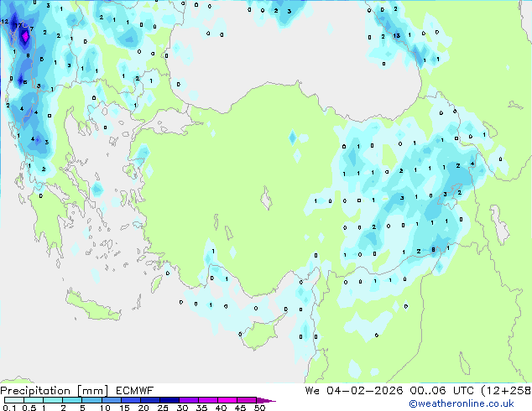This screenshot has height=411, width=532.
Task: Click the 0.1–0.5 mm lightest cyan legend swatch
Action: coord(14,400)
